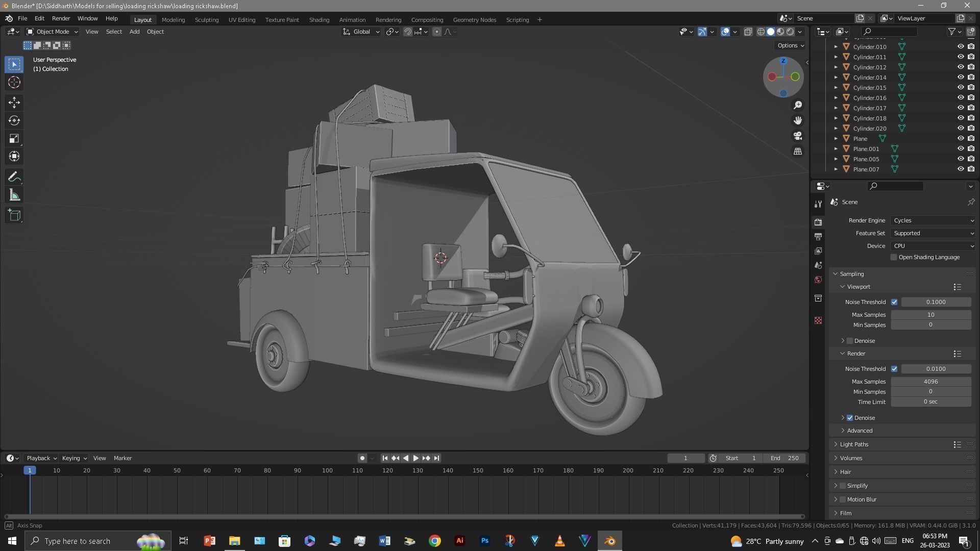Enable Viewport Denoise checkbox
980x551 pixels.
850,341
